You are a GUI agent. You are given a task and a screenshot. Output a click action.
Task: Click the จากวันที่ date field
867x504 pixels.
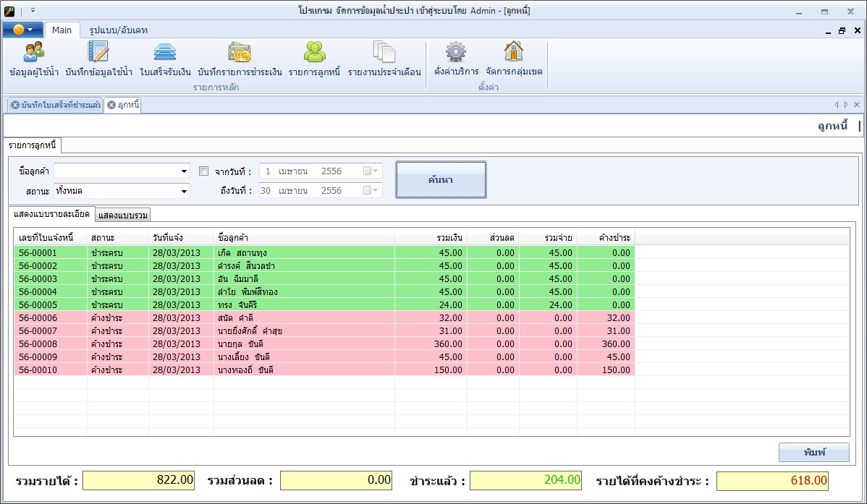click(321, 171)
